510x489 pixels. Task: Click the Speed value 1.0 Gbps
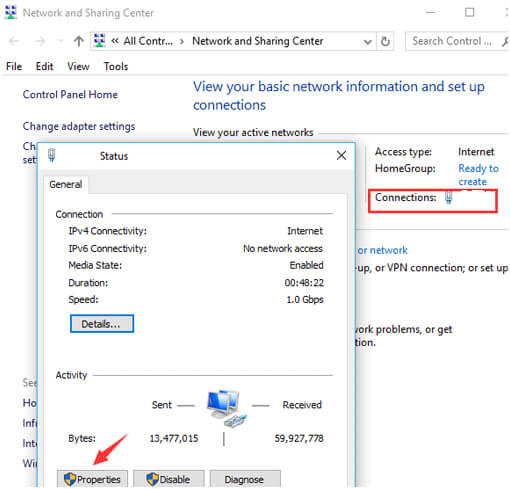(305, 299)
